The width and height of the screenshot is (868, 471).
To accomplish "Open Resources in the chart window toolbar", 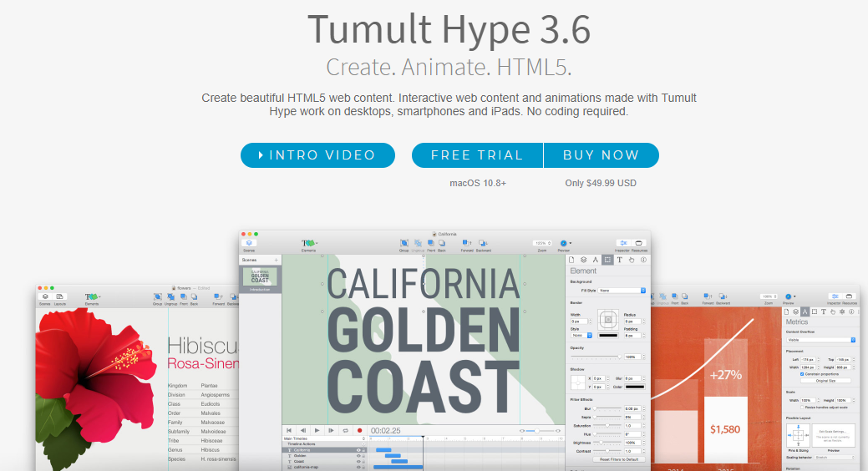I will pyautogui.click(x=849, y=296).
